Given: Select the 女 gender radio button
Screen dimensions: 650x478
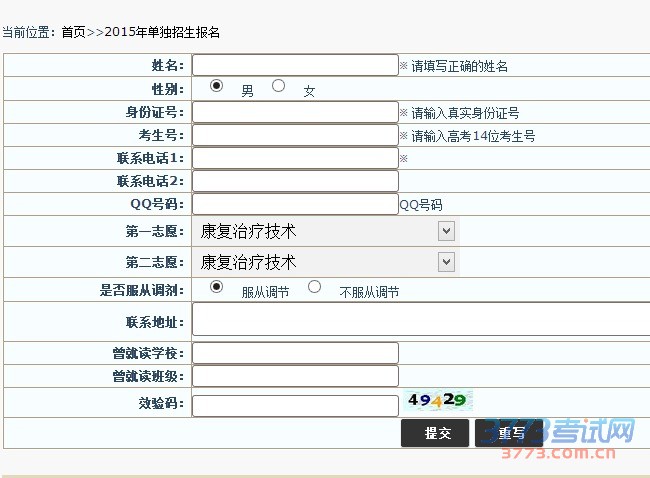Looking at the screenshot, I should tap(278, 86).
